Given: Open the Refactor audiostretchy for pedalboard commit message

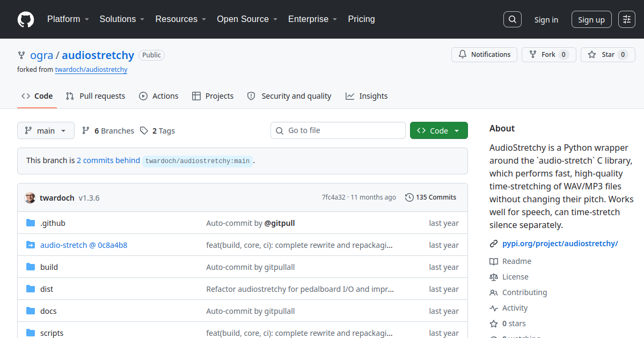Looking at the screenshot, I should pos(300,289).
